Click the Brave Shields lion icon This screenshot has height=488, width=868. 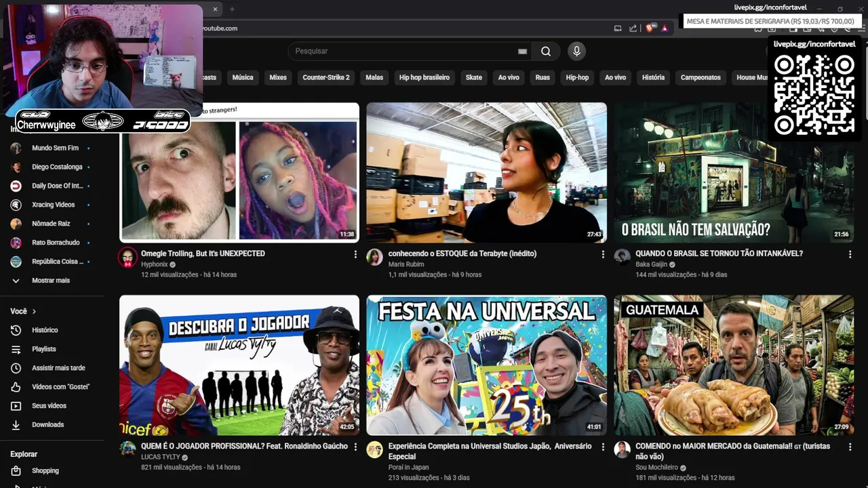pyautogui.click(x=651, y=28)
